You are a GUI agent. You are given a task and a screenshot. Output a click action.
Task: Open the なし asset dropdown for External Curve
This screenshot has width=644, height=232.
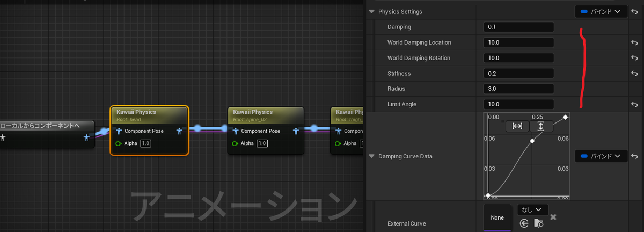[532, 209]
